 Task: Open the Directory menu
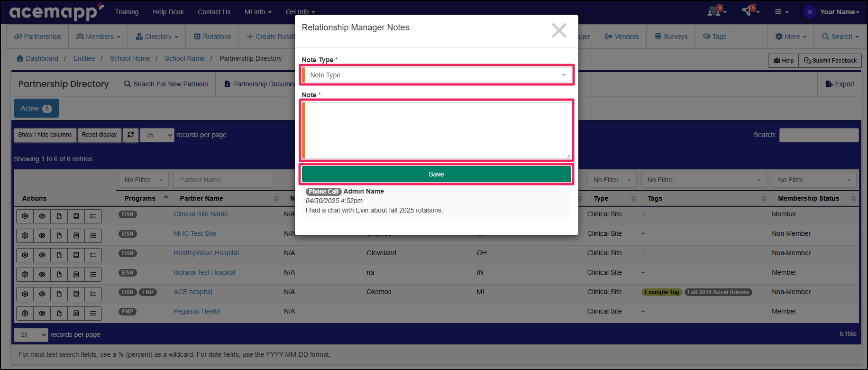click(157, 37)
